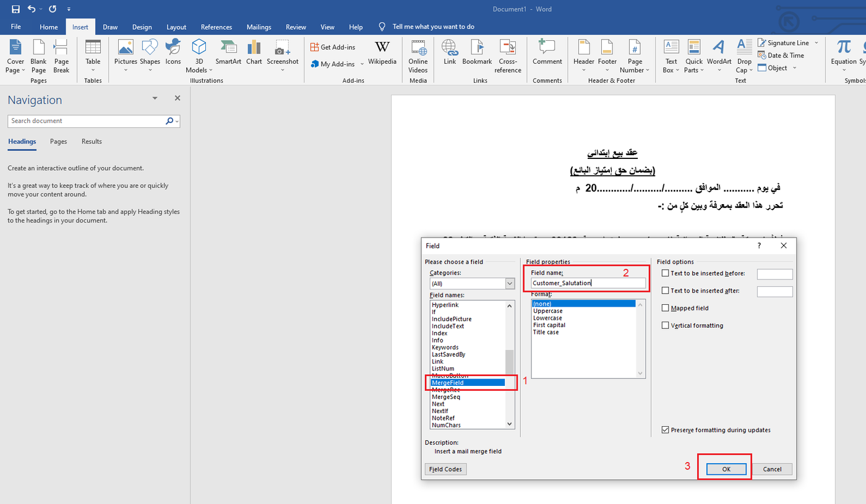Image resolution: width=866 pixels, height=504 pixels.
Task: Click the Field Codes button
Action: click(x=445, y=469)
